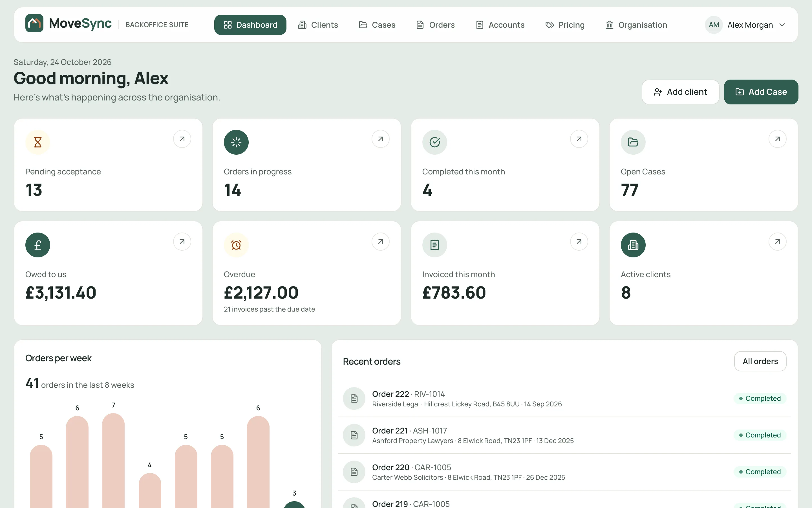Go to the Clients tab
The width and height of the screenshot is (812, 508).
(318, 25)
